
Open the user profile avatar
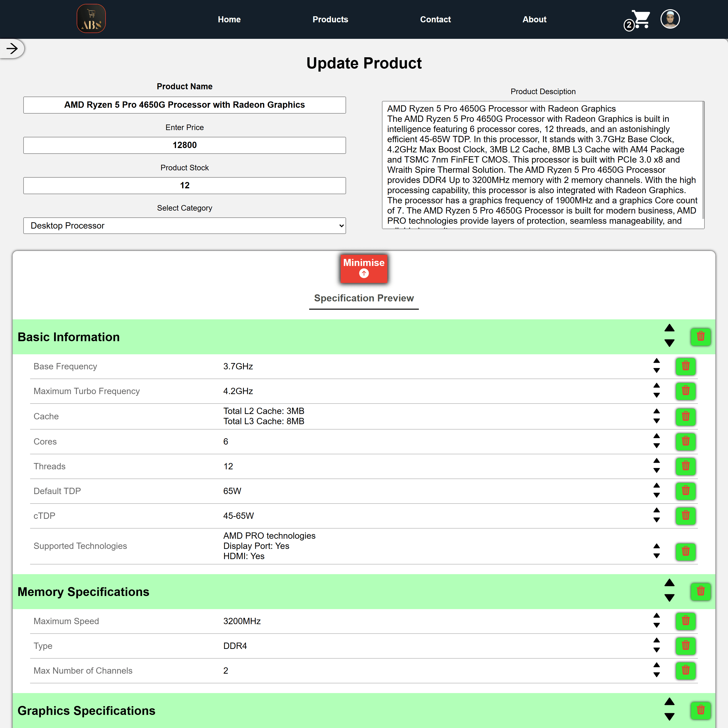pyautogui.click(x=670, y=19)
